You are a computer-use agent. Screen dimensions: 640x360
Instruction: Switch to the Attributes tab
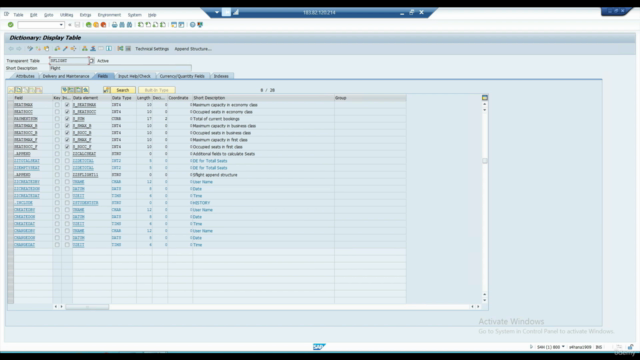pos(25,76)
